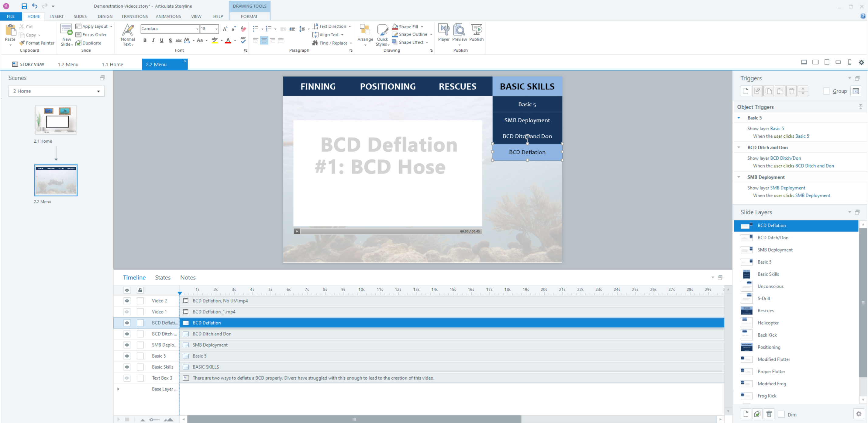Open the font size dropdown

coord(216,29)
